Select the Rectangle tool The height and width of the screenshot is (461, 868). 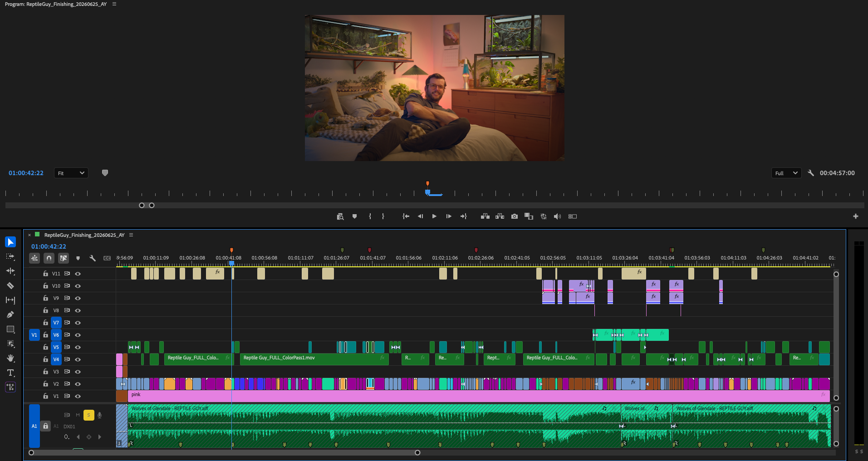pos(10,329)
